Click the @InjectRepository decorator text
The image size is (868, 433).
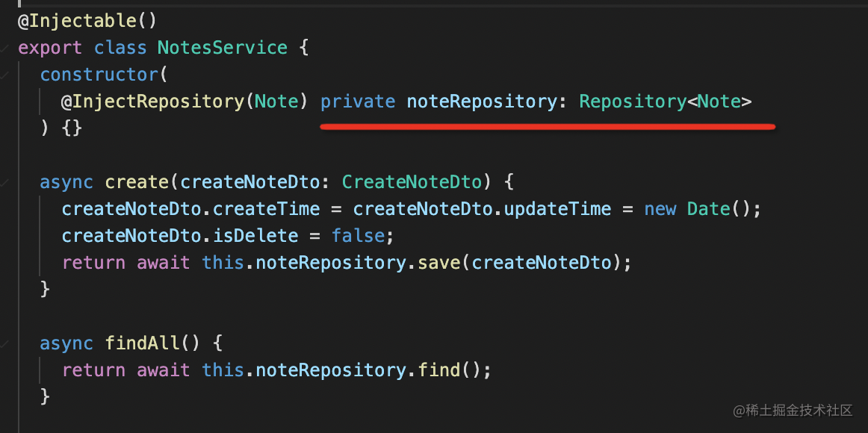pyautogui.click(x=153, y=102)
